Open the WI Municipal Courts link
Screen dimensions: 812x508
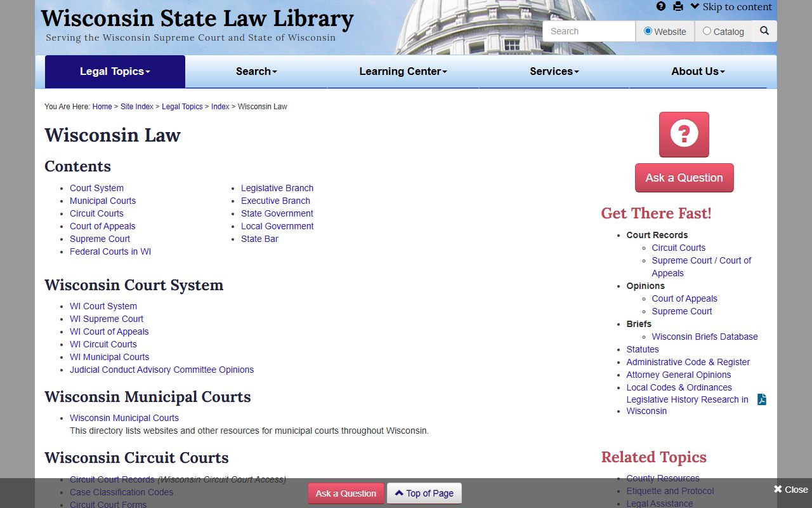(x=109, y=357)
